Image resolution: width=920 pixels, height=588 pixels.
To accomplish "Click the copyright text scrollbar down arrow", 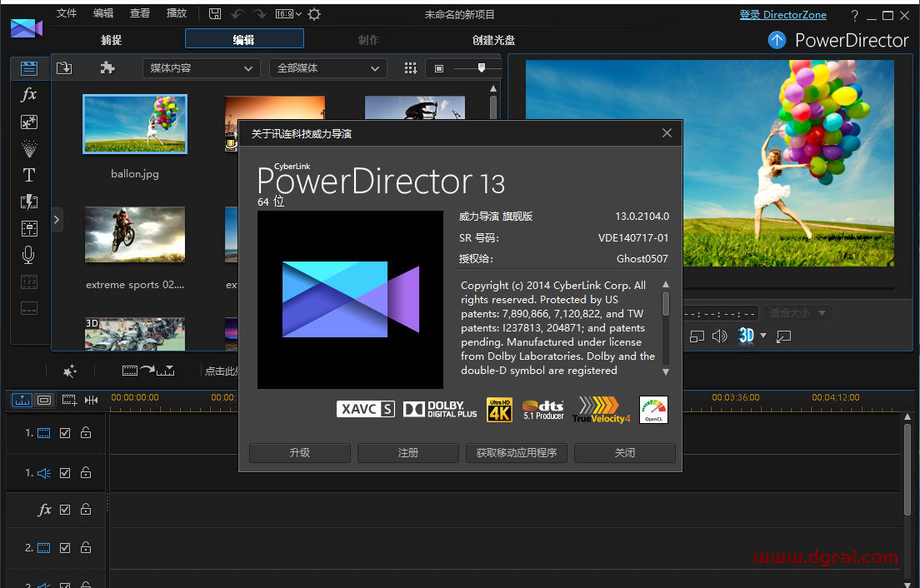I will [x=665, y=371].
